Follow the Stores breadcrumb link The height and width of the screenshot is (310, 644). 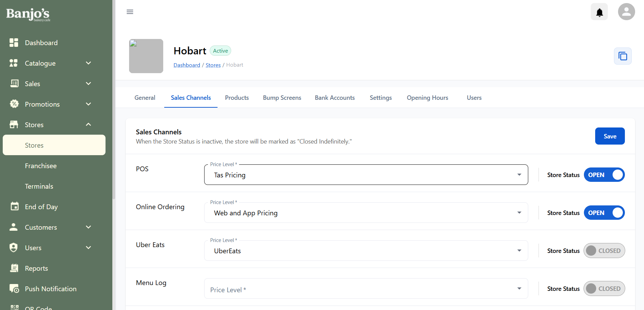click(213, 65)
